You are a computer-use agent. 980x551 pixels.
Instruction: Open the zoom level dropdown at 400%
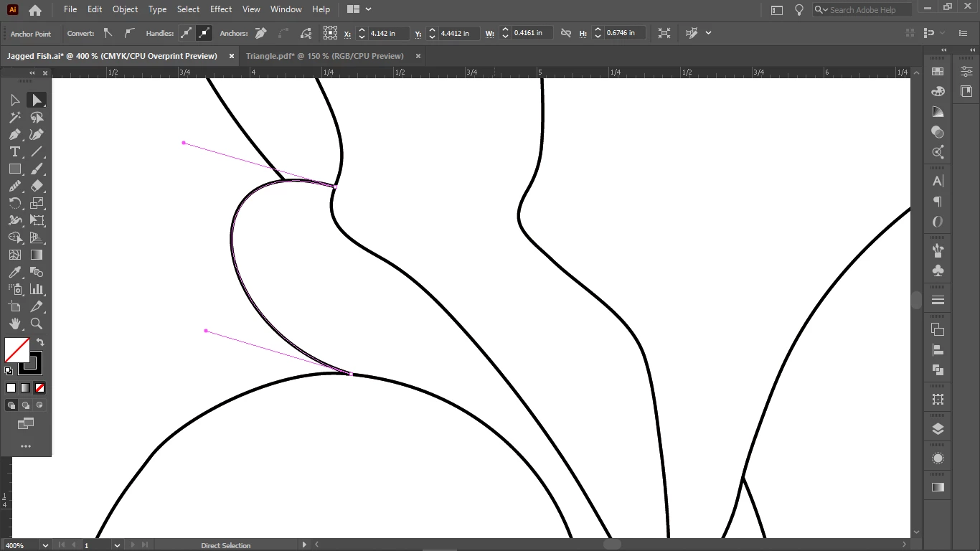[46, 545]
